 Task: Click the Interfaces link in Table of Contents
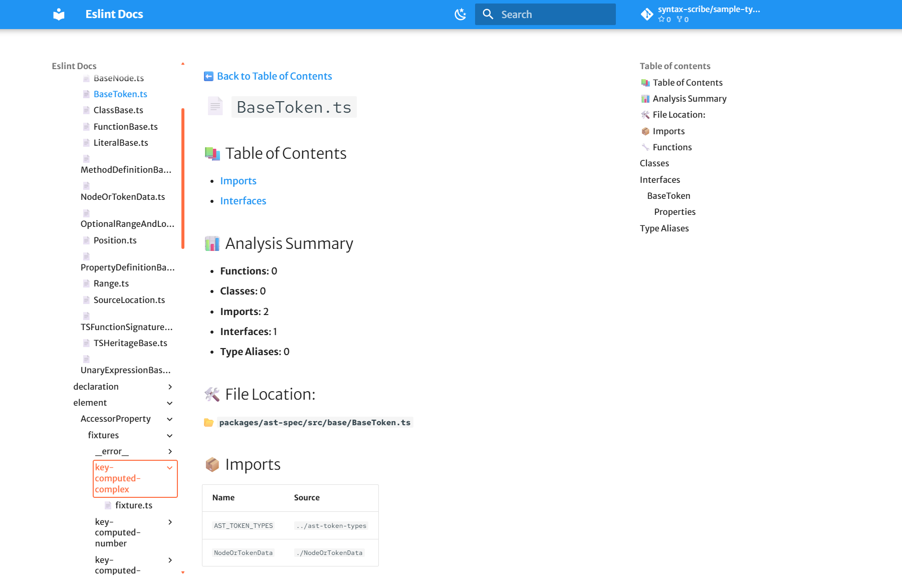click(x=243, y=201)
